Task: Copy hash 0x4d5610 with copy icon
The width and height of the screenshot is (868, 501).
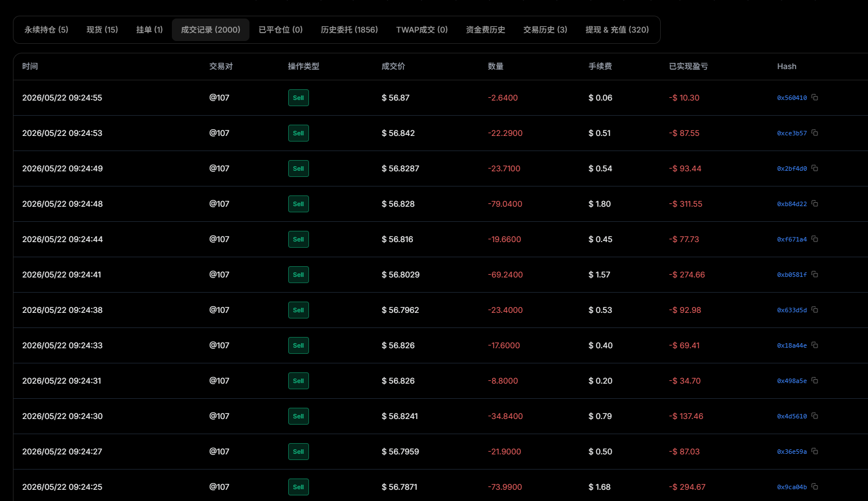Action: pos(815,416)
